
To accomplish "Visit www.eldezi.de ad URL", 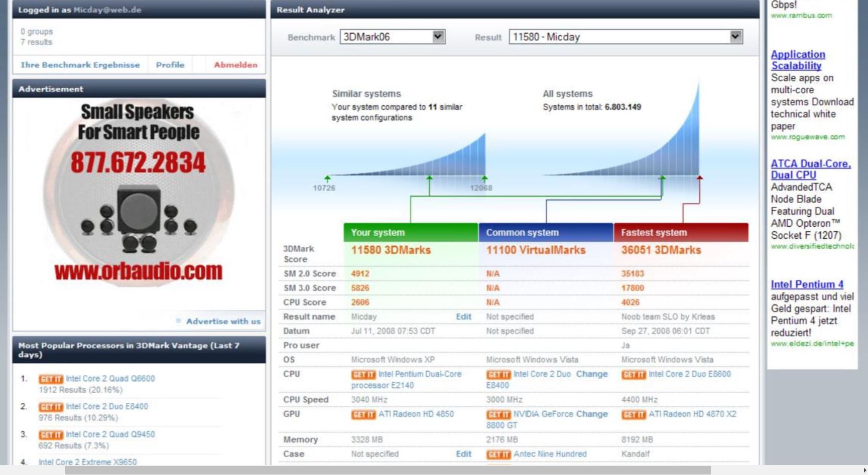I will [x=812, y=344].
